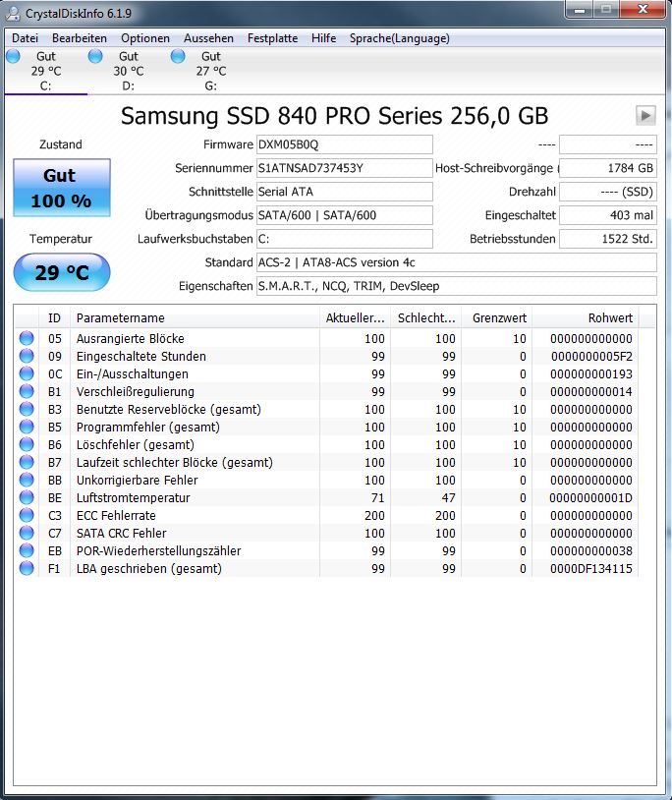Click status orb for Luftstromtemperatur row
This screenshot has height=800, width=672.
[x=27, y=497]
